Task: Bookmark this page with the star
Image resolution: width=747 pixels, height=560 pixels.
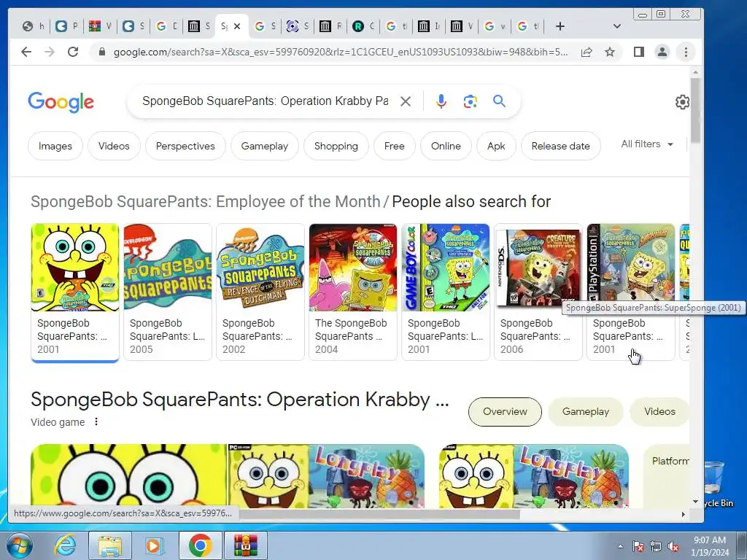Action: click(x=610, y=52)
